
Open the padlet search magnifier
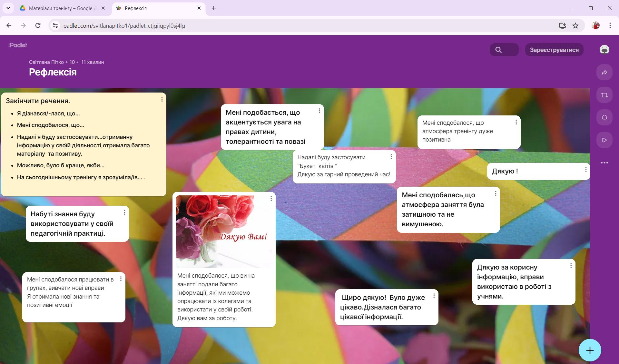pyautogui.click(x=498, y=50)
